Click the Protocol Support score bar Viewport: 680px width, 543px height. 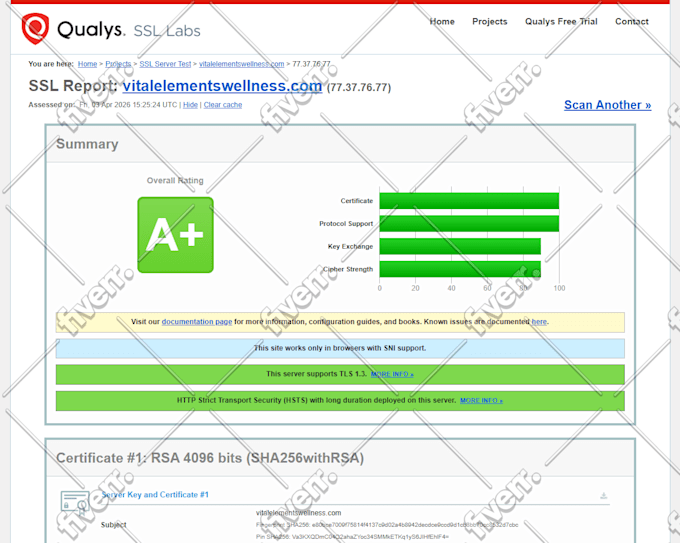[469, 224]
